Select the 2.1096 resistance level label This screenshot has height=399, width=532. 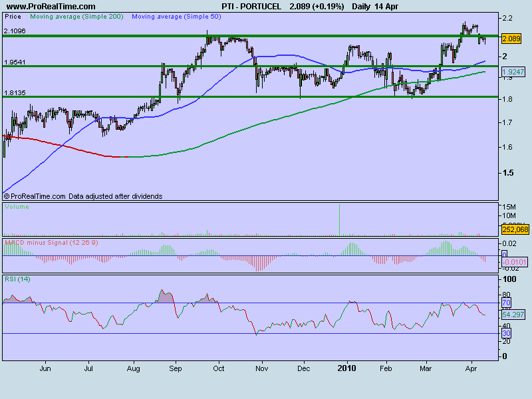click(x=15, y=31)
